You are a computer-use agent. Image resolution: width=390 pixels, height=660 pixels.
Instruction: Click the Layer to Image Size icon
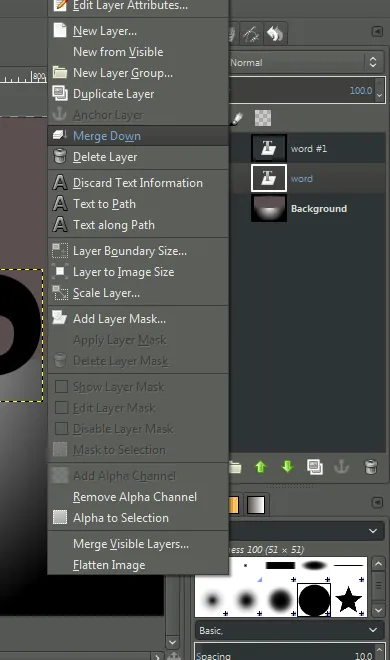60,271
